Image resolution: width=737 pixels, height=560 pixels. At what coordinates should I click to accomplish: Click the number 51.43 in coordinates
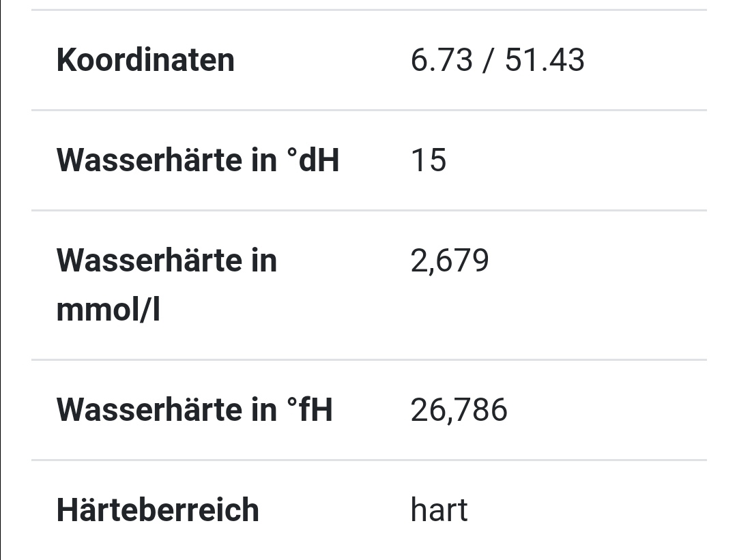point(545,60)
